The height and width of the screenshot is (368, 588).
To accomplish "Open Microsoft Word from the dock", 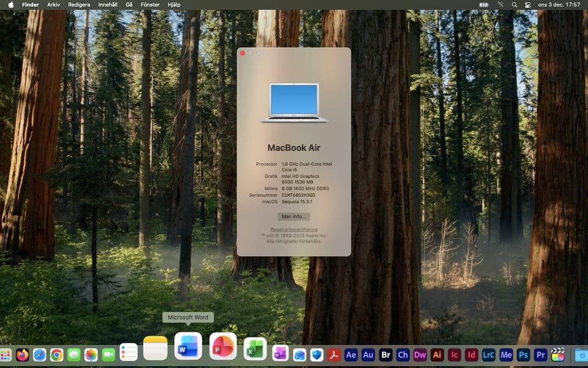I will coord(188,347).
